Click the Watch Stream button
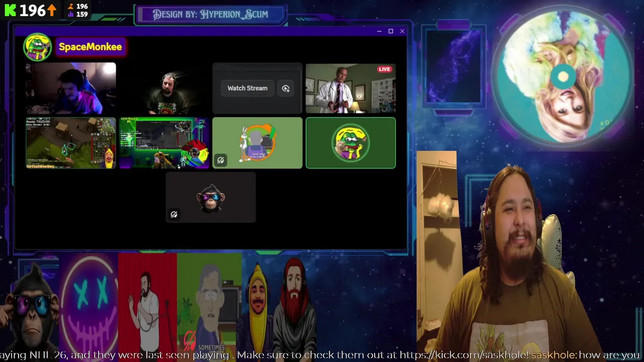This screenshot has width=644, height=362. coord(247,88)
